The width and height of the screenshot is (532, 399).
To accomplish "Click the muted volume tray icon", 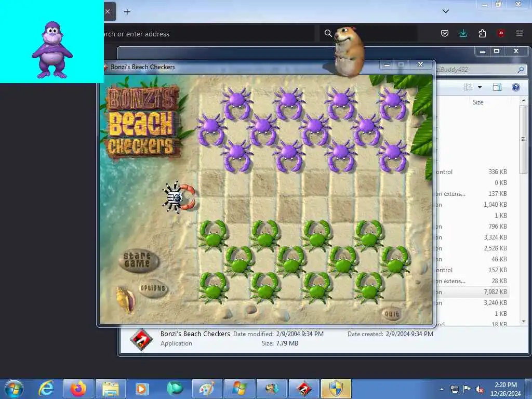I will [480, 389].
